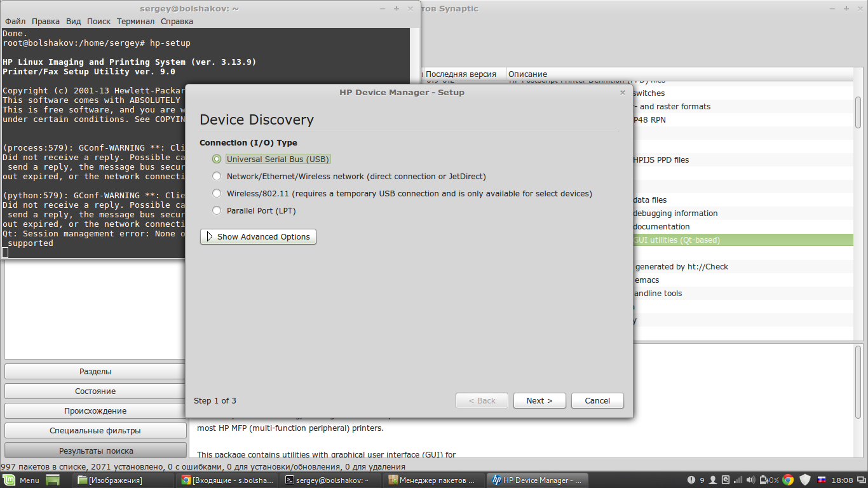This screenshot has height=488, width=868.
Task: Open Специальные фильтры in Synaptic
Action: [95, 430]
